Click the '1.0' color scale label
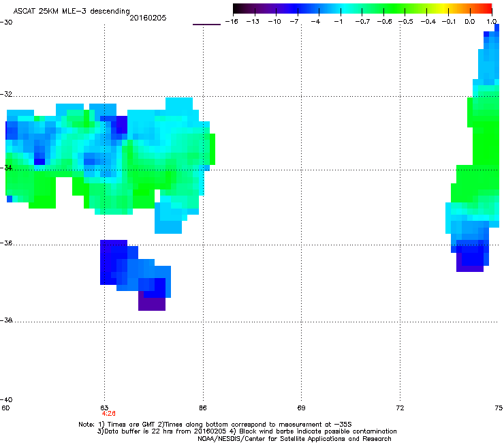The height and width of the screenshot is (443, 504). pos(492,22)
